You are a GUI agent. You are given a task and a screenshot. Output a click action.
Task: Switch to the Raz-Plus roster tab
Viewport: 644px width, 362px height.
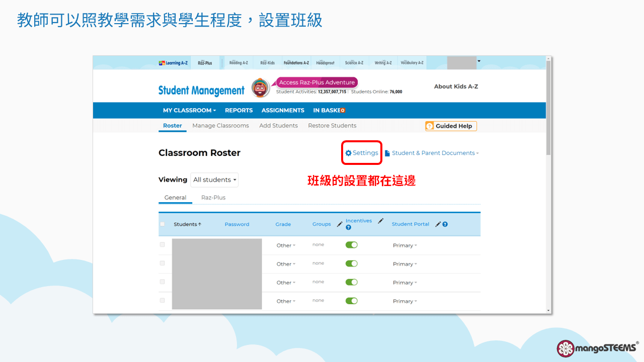click(213, 198)
